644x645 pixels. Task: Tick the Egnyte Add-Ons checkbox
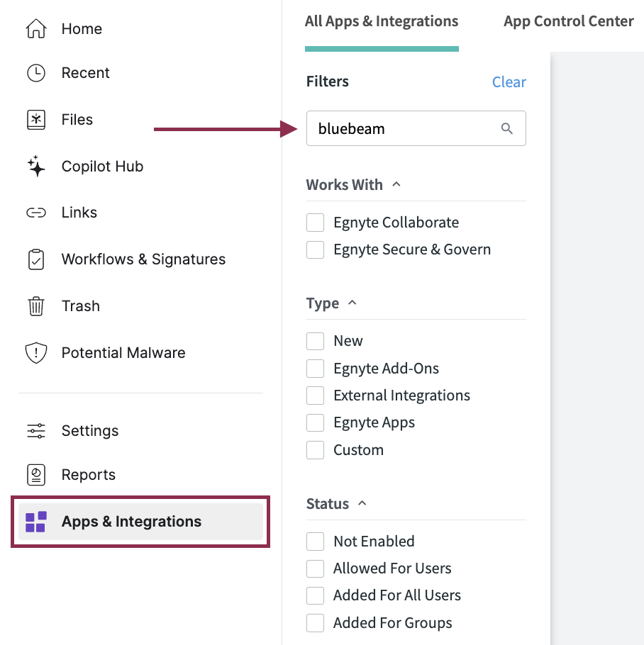315,369
